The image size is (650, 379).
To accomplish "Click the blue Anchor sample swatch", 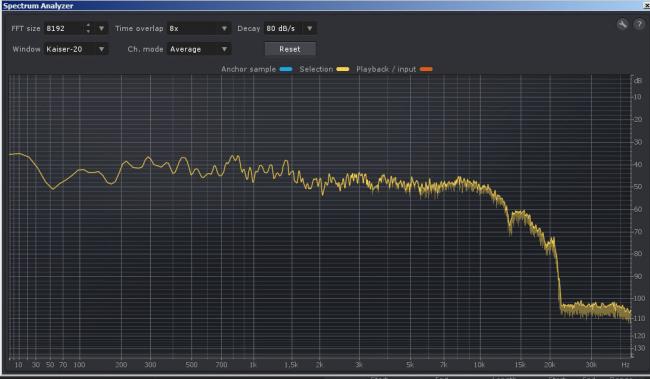I will pyautogui.click(x=286, y=69).
